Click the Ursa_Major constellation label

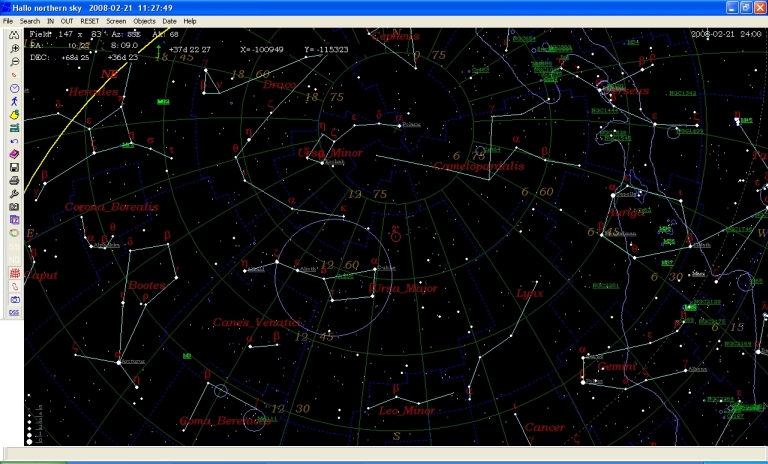tap(404, 289)
